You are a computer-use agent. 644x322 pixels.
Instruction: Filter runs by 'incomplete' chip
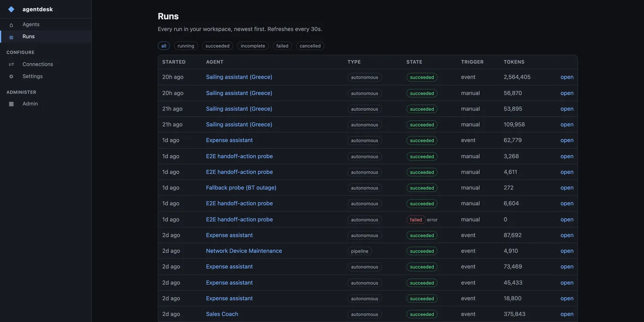click(253, 46)
